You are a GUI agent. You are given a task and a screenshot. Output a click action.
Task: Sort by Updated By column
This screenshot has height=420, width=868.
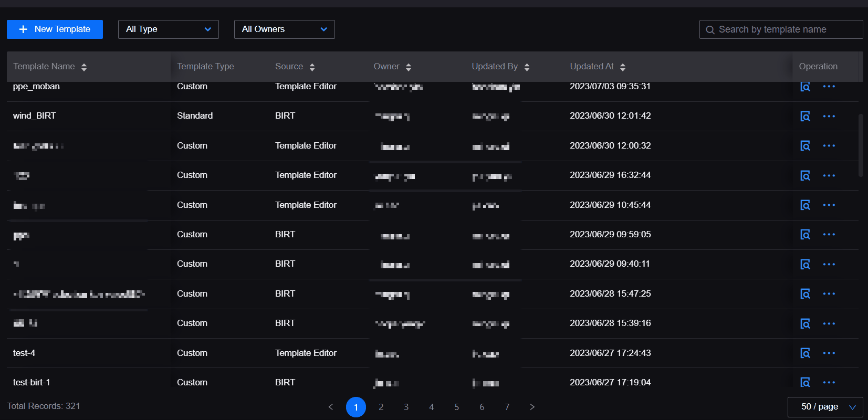tap(527, 67)
